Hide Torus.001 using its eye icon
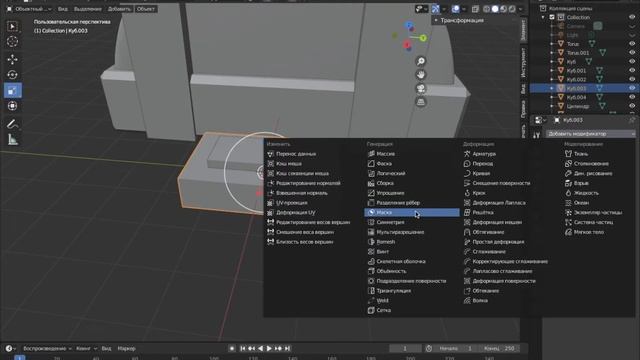 [x=632, y=53]
